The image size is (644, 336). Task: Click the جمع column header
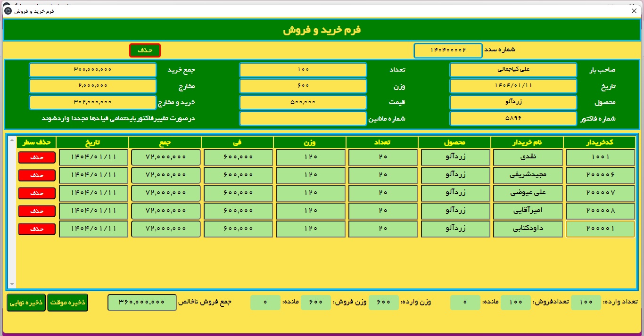click(x=165, y=142)
